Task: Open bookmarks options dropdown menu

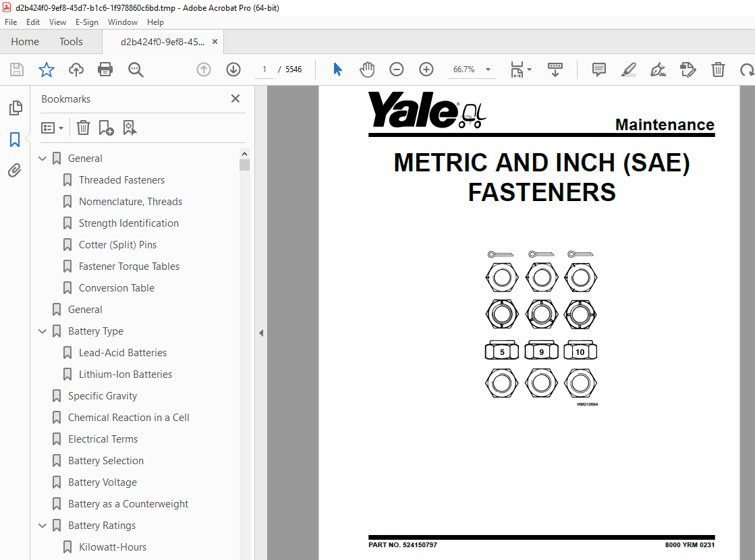Action: 53,128
